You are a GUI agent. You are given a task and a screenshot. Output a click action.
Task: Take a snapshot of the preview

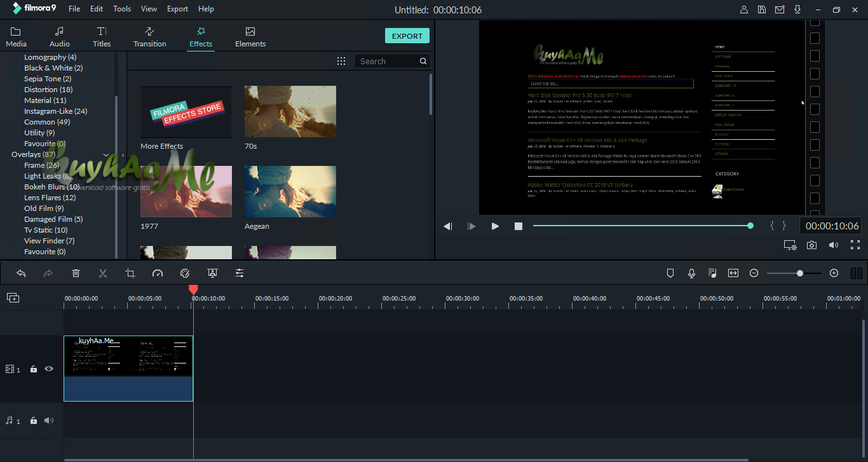pyautogui.click(x=811, y=245)
